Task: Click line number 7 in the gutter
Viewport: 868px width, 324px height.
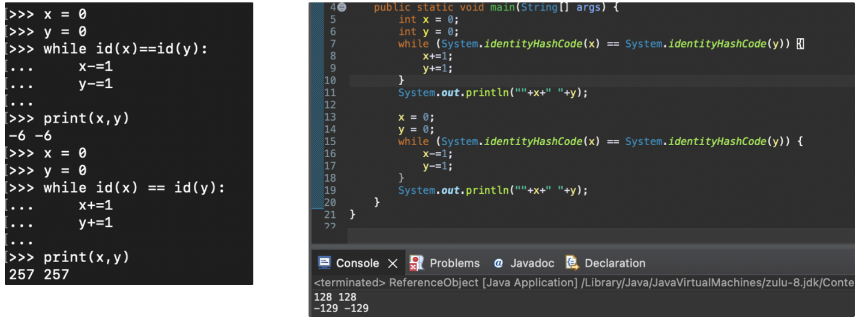Action: click(x=333, y=44)
